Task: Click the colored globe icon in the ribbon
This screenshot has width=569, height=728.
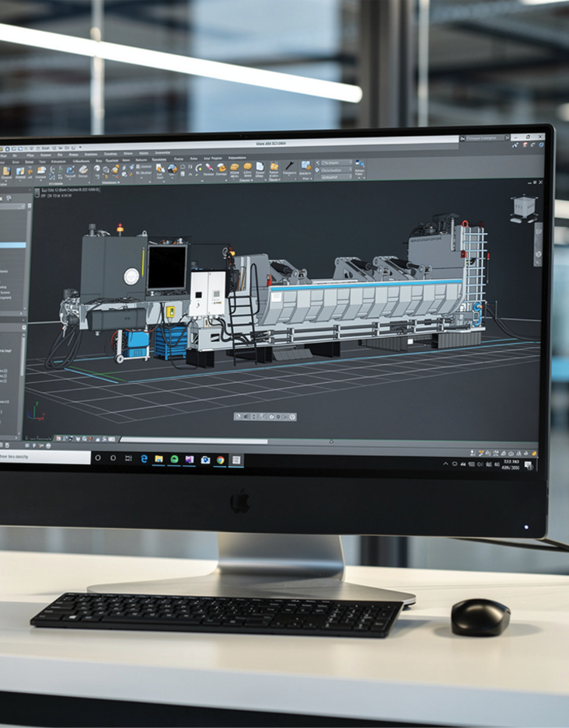Action: click(x=173, y=168)
